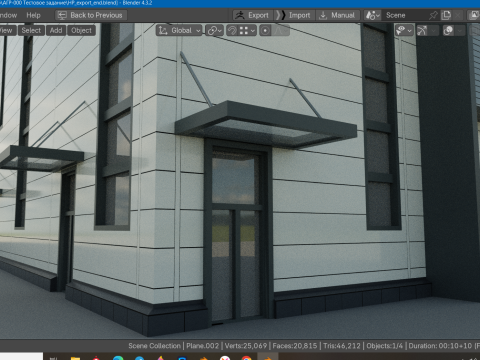Click the 'Verts:25,069' status entry
The image size is (480, 360).
click(x=246, y=346)
